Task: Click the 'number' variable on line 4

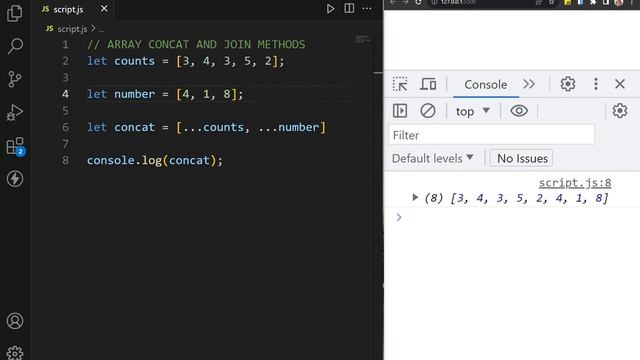Action: click(134, 94)
